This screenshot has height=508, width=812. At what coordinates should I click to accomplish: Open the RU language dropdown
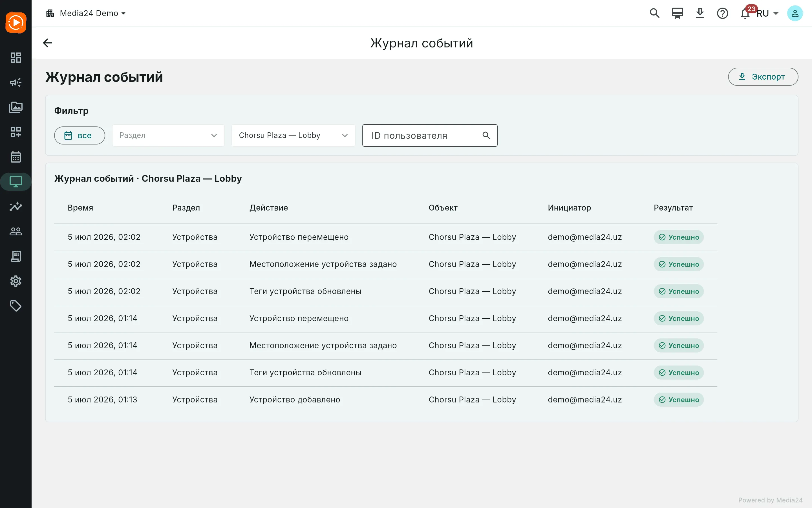(768, 13)
